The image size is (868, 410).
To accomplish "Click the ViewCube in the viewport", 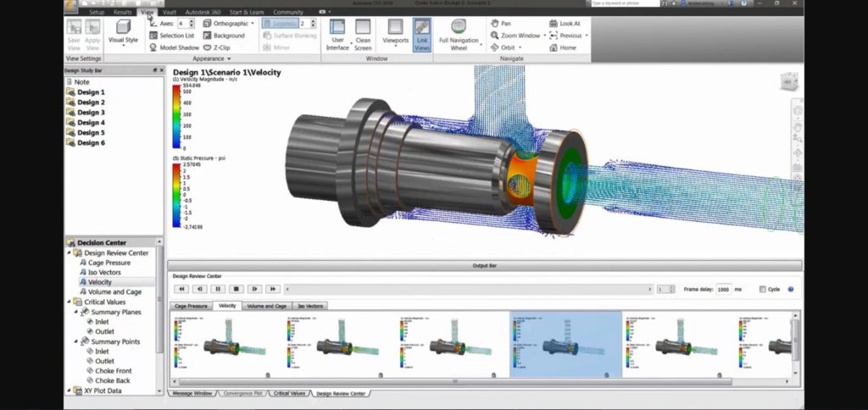I will pyautogui.click(x=789, y=82).
